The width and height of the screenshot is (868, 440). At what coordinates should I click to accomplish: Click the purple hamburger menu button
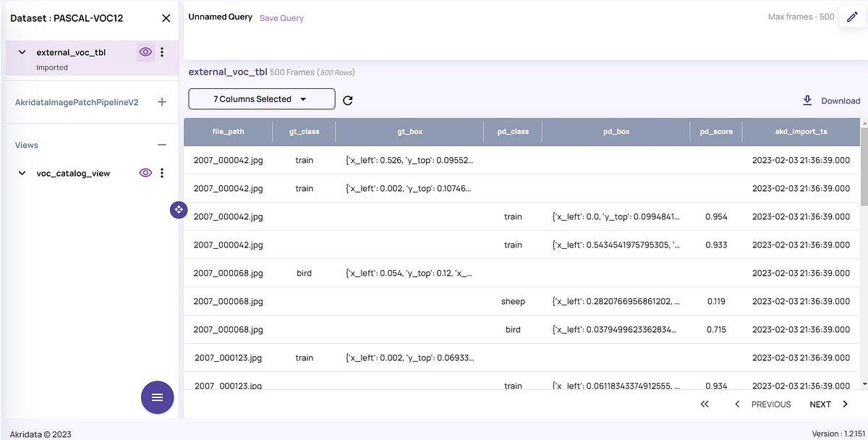pyautogui.click(x=157, y=397)
